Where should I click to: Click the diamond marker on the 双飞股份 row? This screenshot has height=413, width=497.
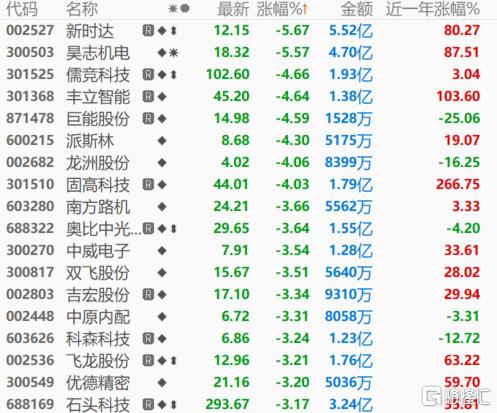coord(162,273)
